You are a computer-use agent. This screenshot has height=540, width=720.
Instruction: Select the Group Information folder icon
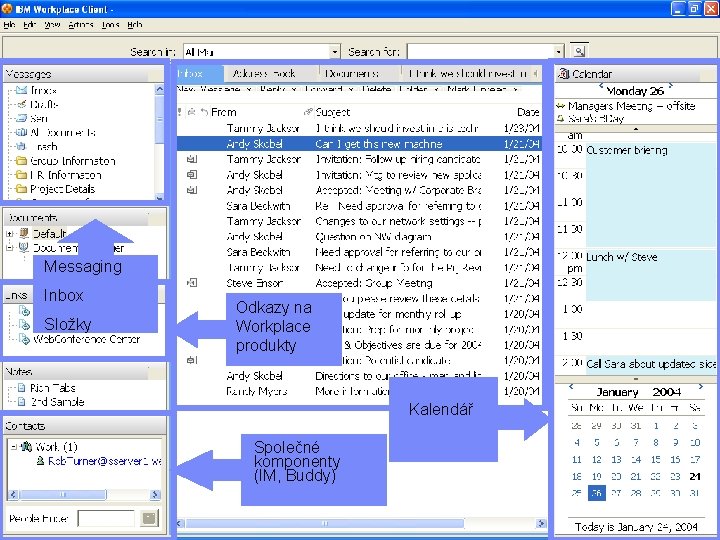21,160
